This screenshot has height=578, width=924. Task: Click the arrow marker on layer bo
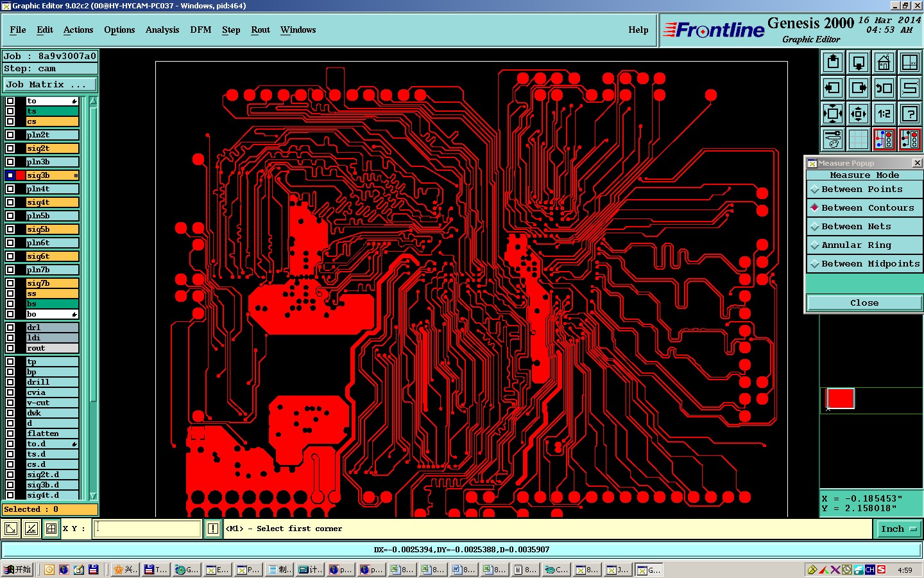point(74,315)
